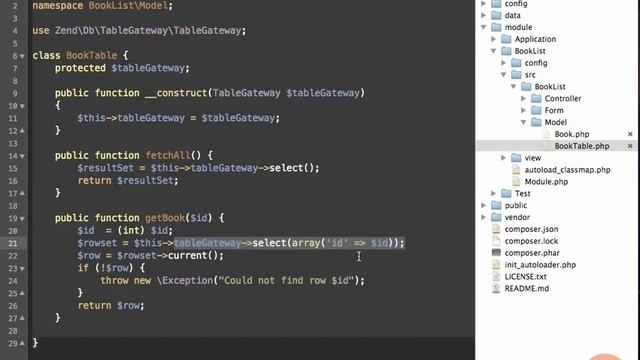
Task: Expand the view folder arrow
Action: pos(504,158)
